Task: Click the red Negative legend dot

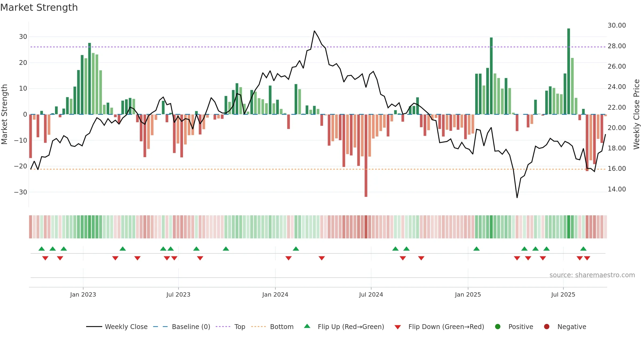Action: click(547, 327)
